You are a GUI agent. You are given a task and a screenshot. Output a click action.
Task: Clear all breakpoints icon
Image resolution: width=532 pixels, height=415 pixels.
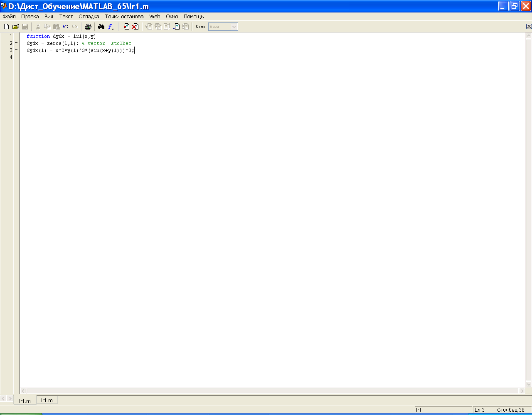click(x=135, y=27)
